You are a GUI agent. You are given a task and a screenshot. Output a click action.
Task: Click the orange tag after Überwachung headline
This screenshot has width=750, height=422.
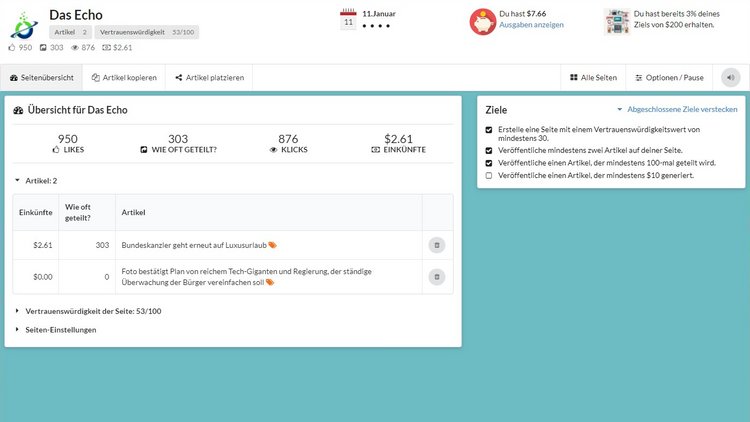coord(270,282)
